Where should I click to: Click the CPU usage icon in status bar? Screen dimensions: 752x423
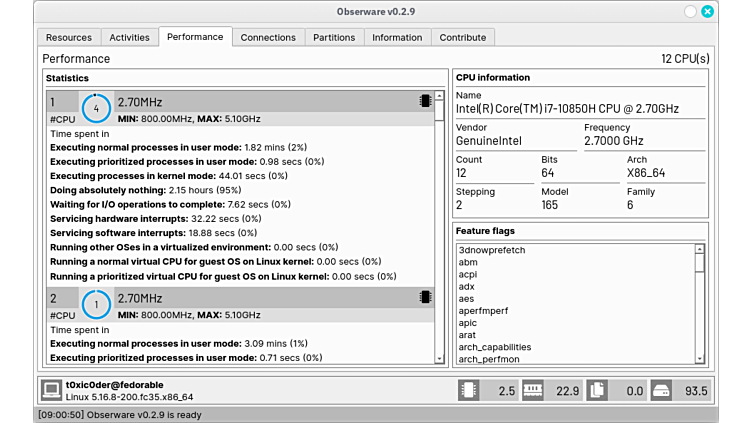click(x=468, y=390)
